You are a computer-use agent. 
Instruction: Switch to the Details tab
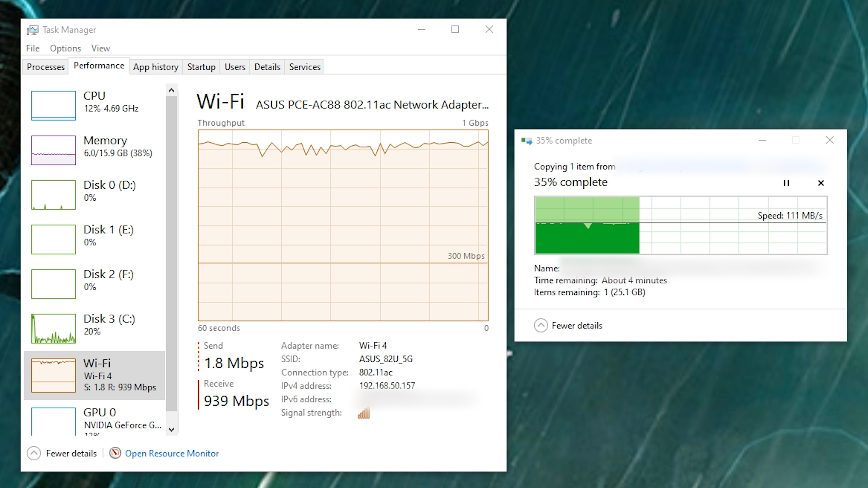(267, 67)
